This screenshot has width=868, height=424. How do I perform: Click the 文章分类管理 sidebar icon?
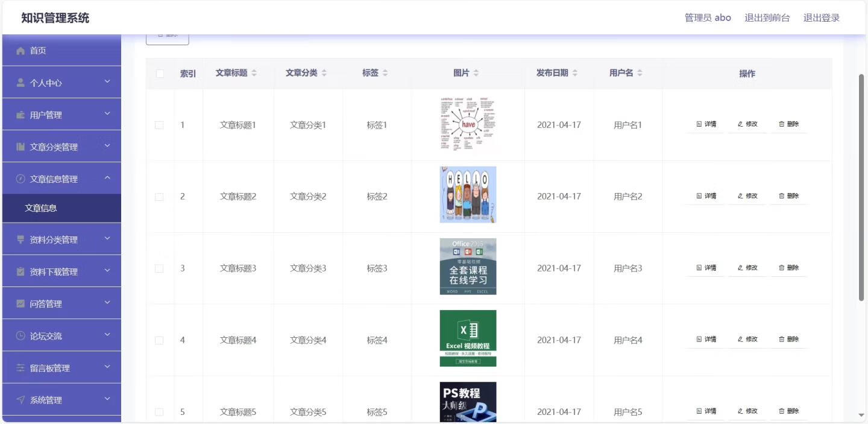(x=20, y=147)
